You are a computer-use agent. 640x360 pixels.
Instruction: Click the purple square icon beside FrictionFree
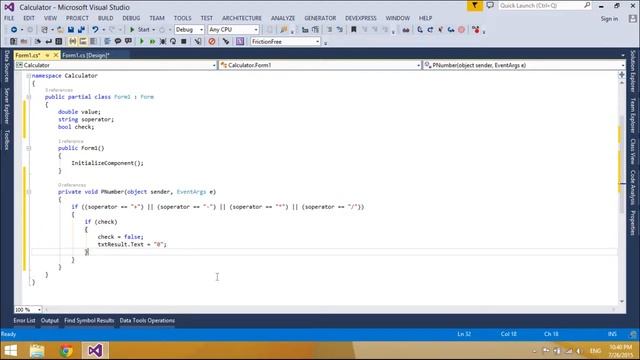(x=240, y=42)
